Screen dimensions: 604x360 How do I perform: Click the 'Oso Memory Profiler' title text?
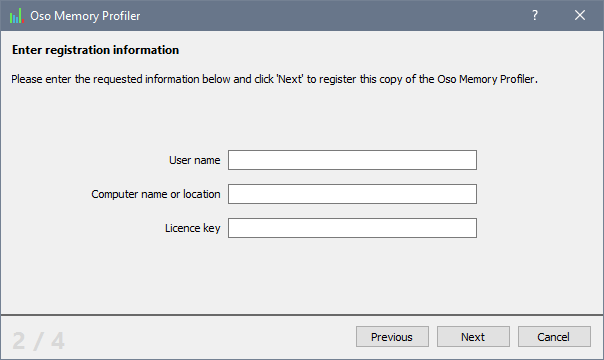coord(85,16)
